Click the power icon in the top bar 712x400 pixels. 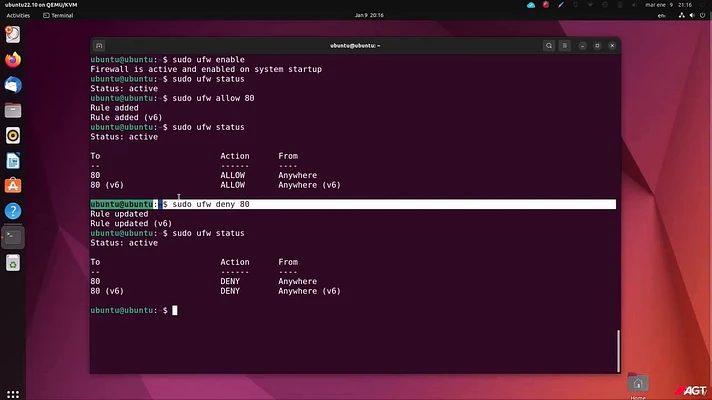tap(702, 15)
